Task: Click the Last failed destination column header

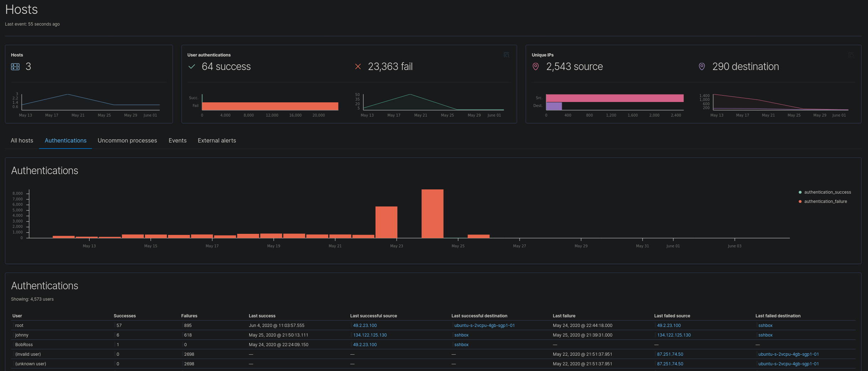Action: 778,316
